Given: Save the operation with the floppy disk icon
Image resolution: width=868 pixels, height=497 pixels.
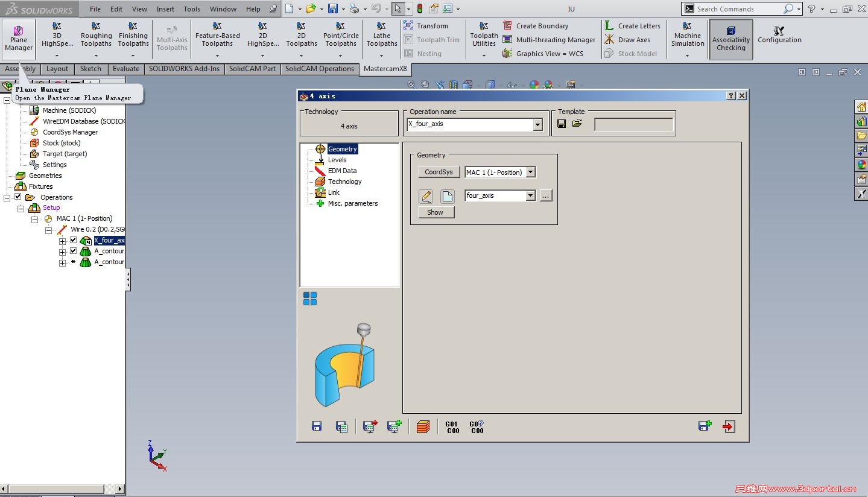Looking at the screenshot, I should coord(317,426).
